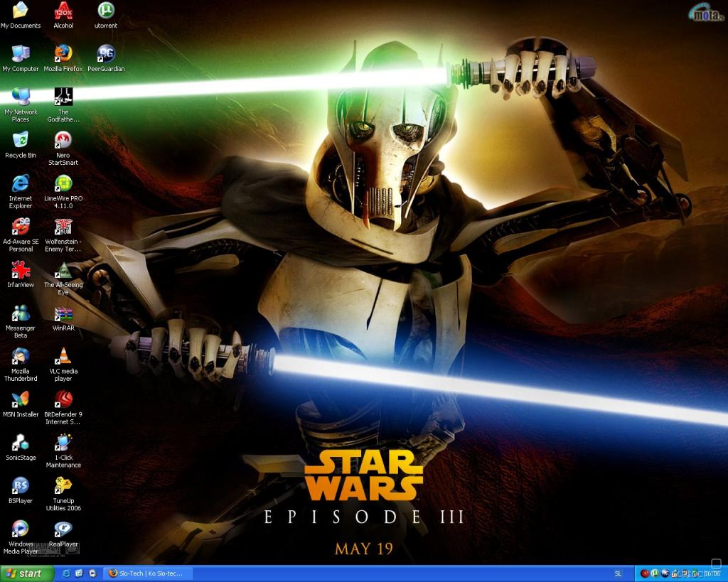This screenshot has height=582, width=728.
Task: Click the Recycle Bin icon
Action: [x=21, y=145]
